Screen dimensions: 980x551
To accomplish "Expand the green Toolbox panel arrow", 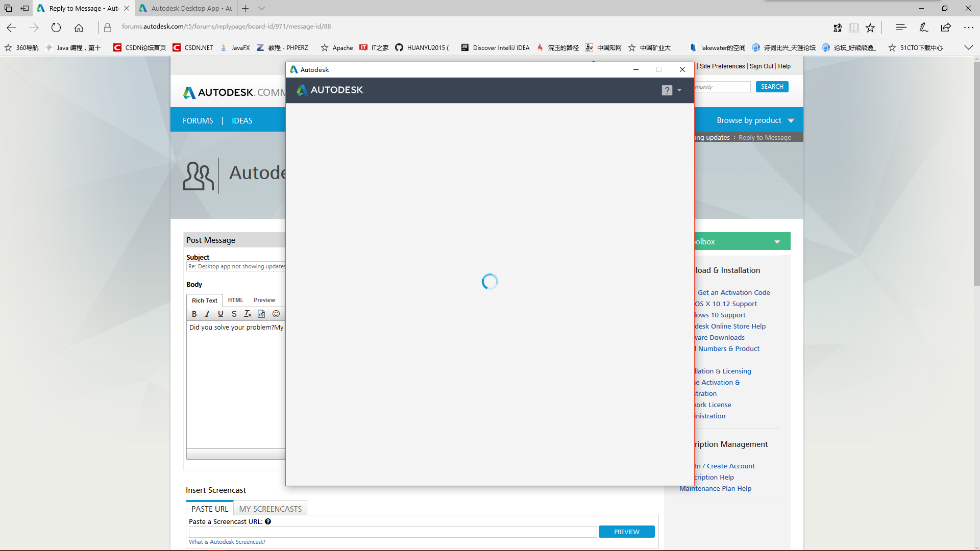I will (x=777, y=242).
